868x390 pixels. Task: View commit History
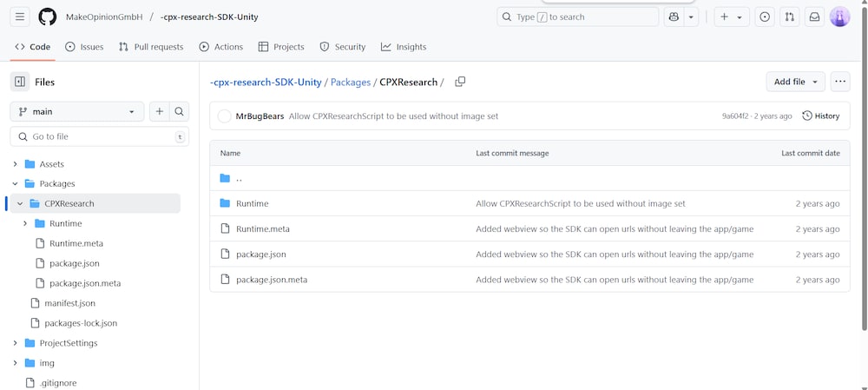(821, 116)
